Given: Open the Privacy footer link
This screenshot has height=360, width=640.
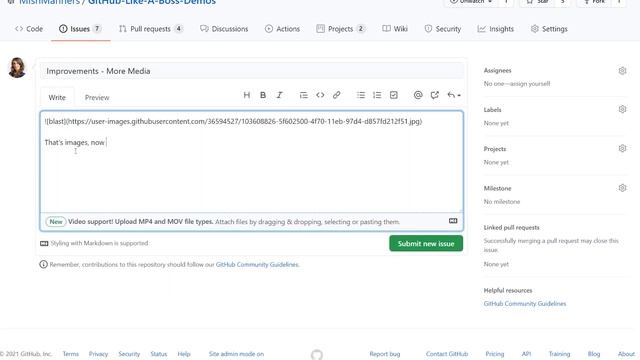Looking at the screenshot, I should pos(98,354).
